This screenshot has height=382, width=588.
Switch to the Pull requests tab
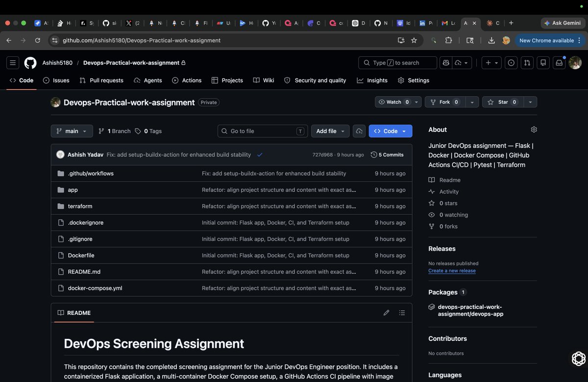101,80
